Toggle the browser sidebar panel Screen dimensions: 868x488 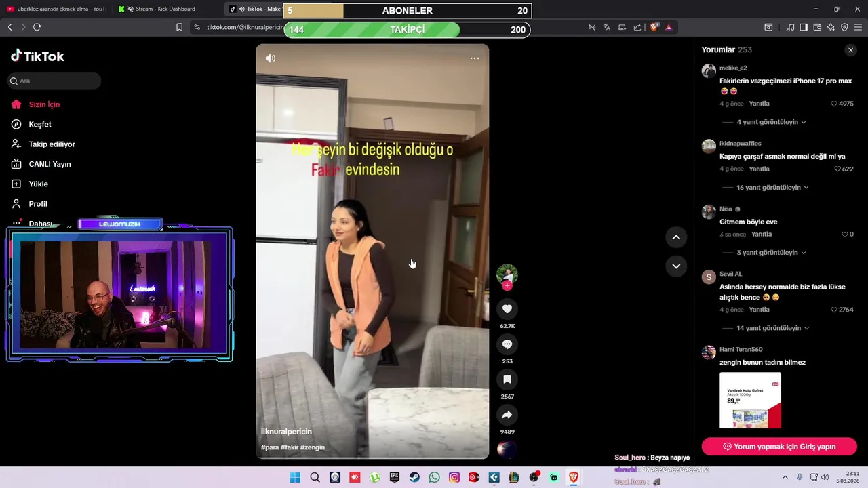click(804, 27)
